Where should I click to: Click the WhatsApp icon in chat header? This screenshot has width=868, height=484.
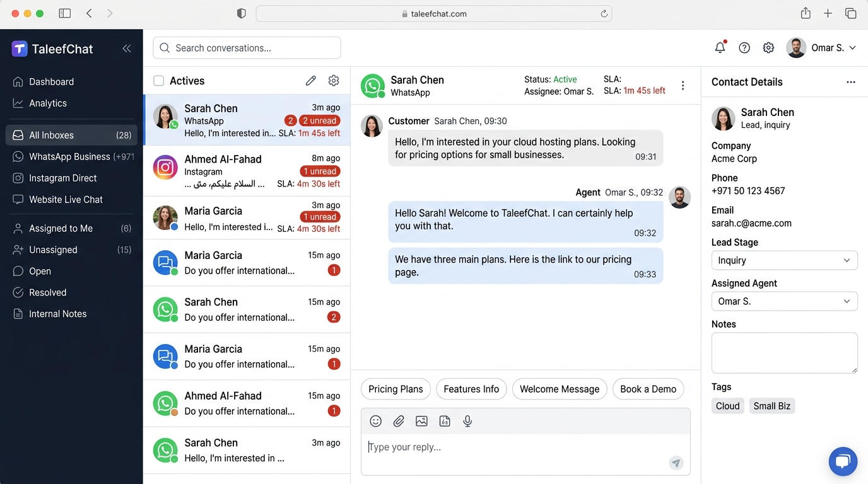pyautogui.click(x=373, y=86)
